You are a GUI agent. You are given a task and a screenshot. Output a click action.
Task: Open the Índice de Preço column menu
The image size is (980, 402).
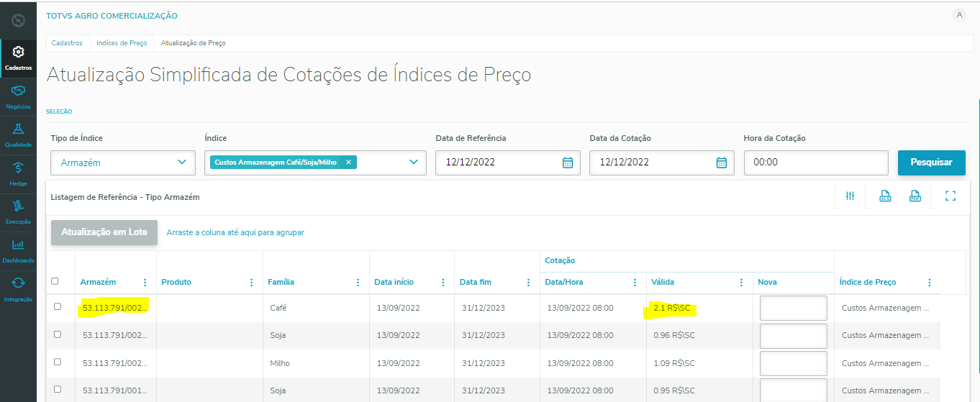pyautogui.click(x=930, y=283)
